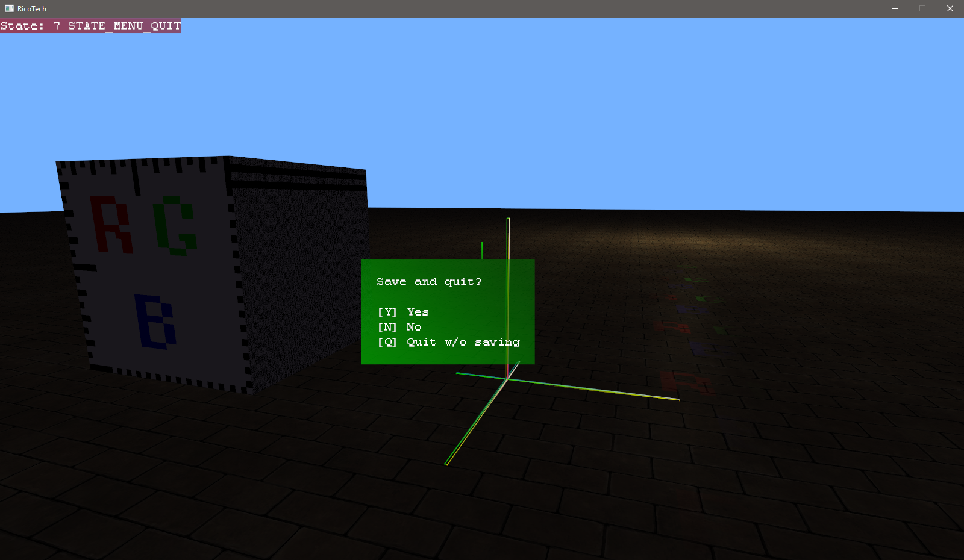Click the RicoTech window title text

click(32, 9)
